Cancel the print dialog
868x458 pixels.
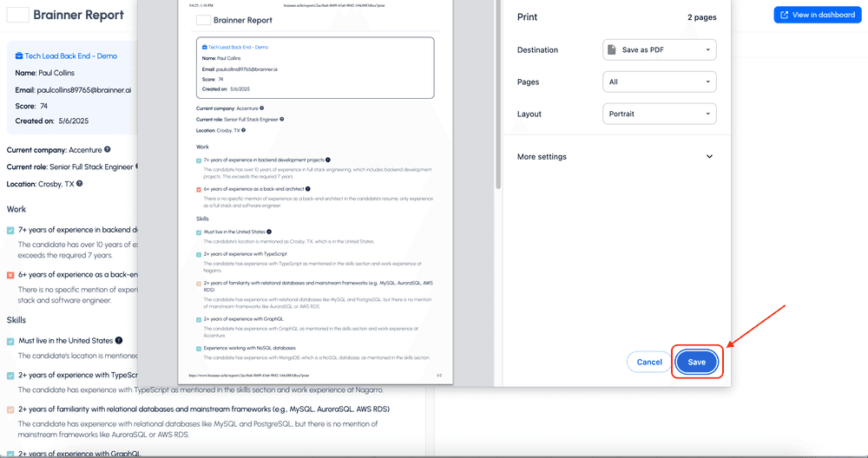point(649,362)
